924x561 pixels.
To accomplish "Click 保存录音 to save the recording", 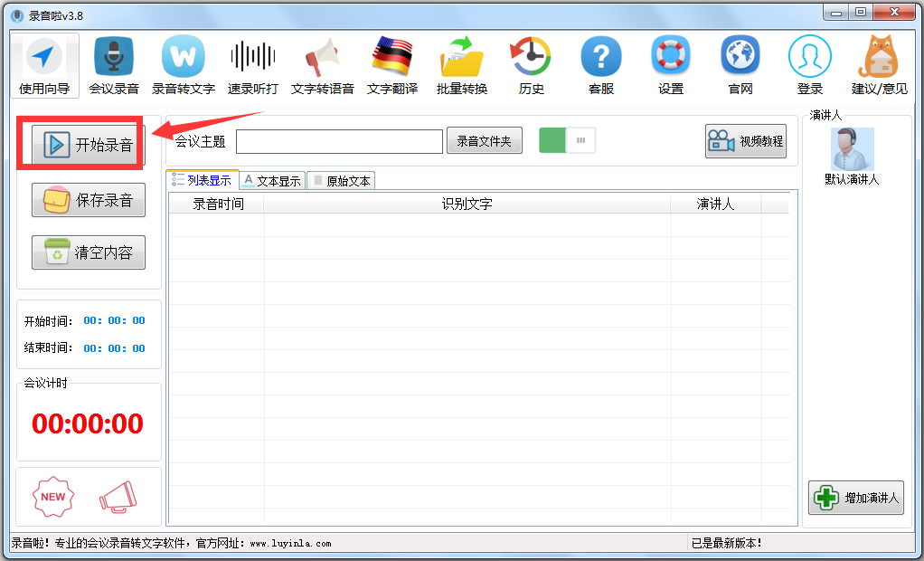I will click(88, 200).
